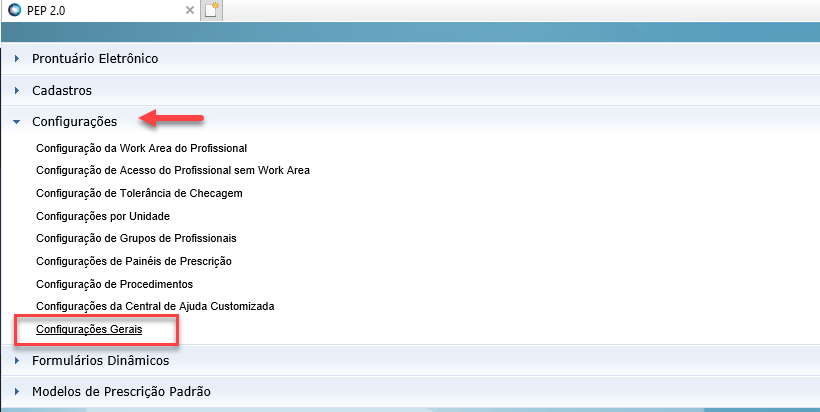The width and height of the screenshot is (820, 412).
Task: Open Configurações por Unidade
Action: pos(103,216)
